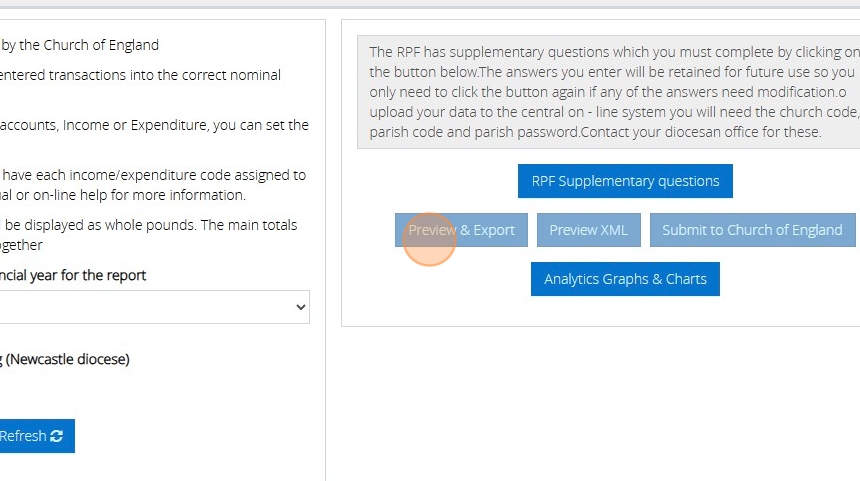Click the line about correct nominal transactions
The image size is (860, 481).
pos(140,74)
